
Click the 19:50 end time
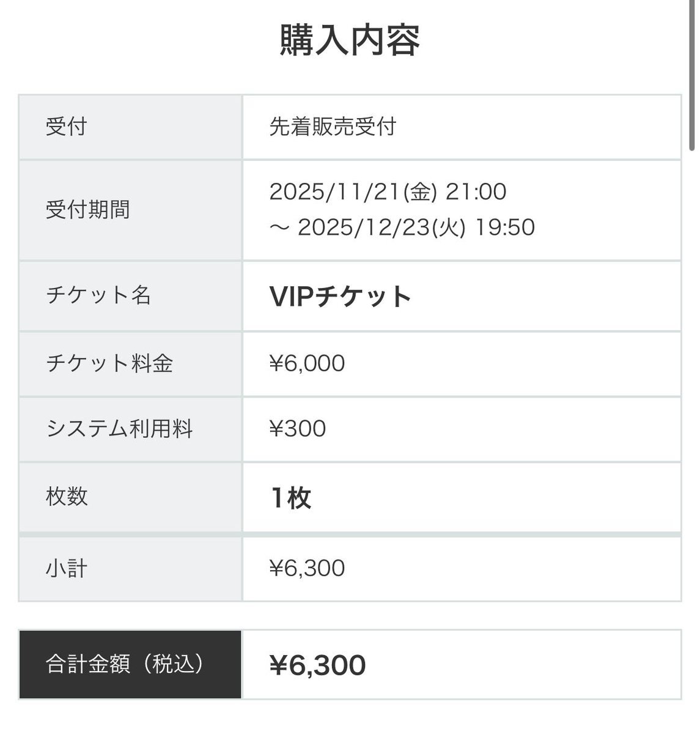point(505,228)
